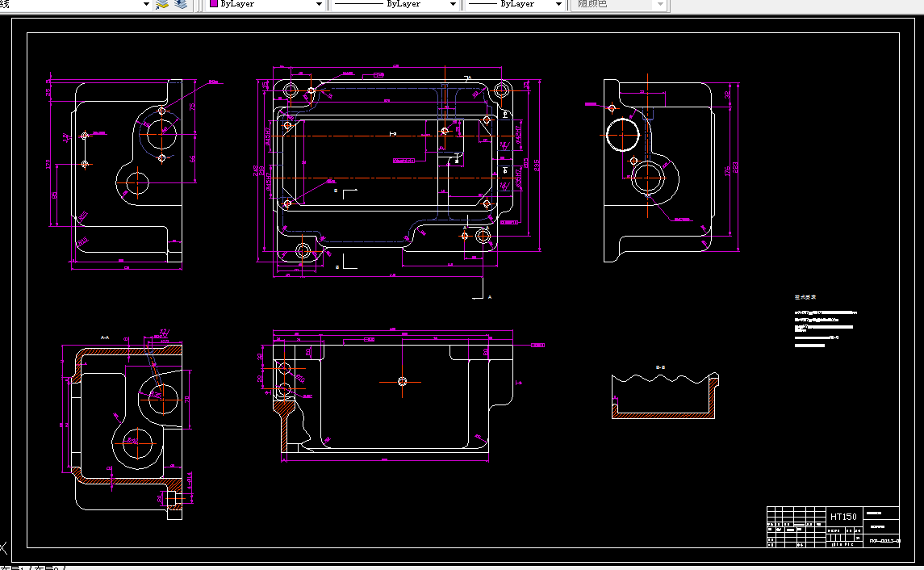Select the 170 dimension text on left view
Image resolution: width=924 pixels, height=570 pixels.
pos(48,164)
